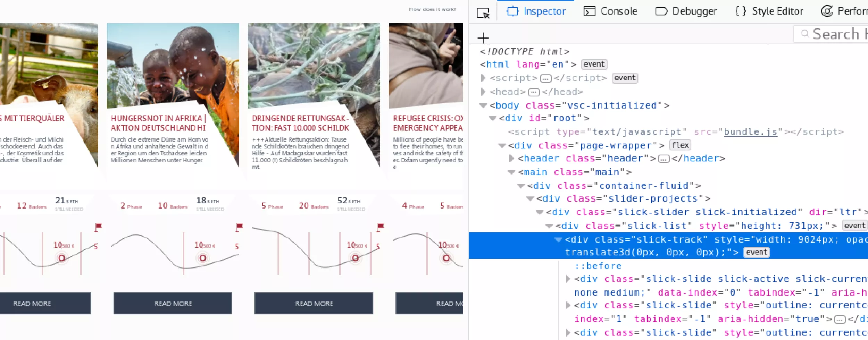Click the progress circle on Dringende Rettungsaktion chart
Image resolution: width=868 pixels, height=340 pixels.
point(355,258)
